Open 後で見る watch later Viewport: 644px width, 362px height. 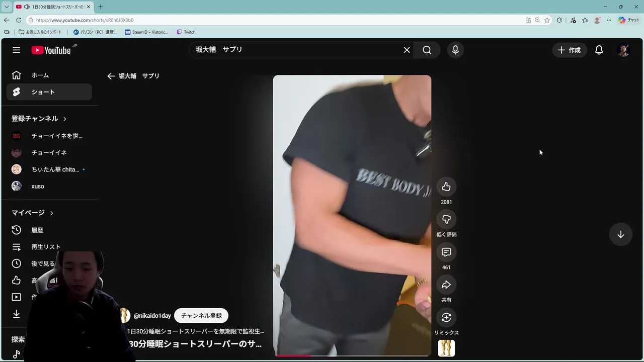(43, 263)
